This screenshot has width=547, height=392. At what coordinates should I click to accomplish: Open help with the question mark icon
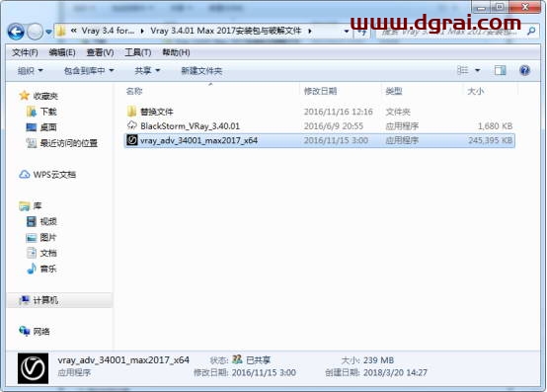coord(524,70)
